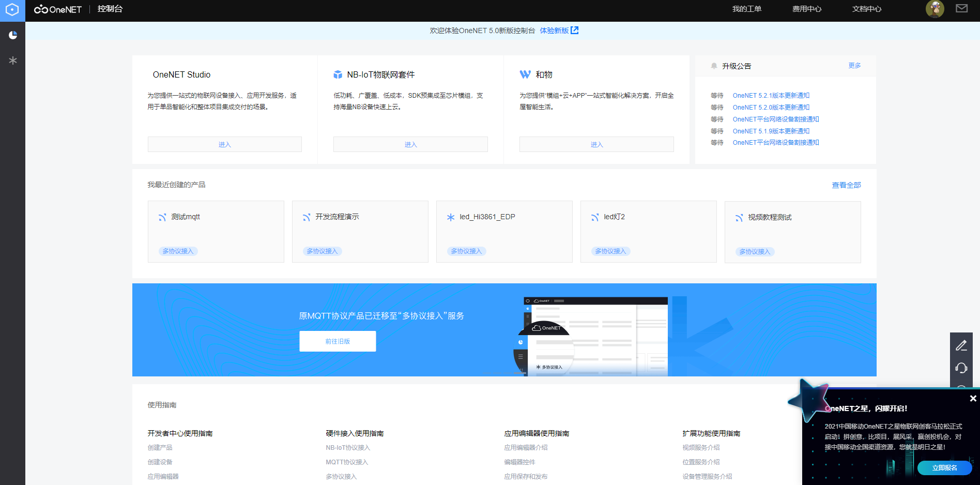Click 扩展功能使用指南 heading
The image size is (980, 485).
pyautogui.click(x=711, y=433)
